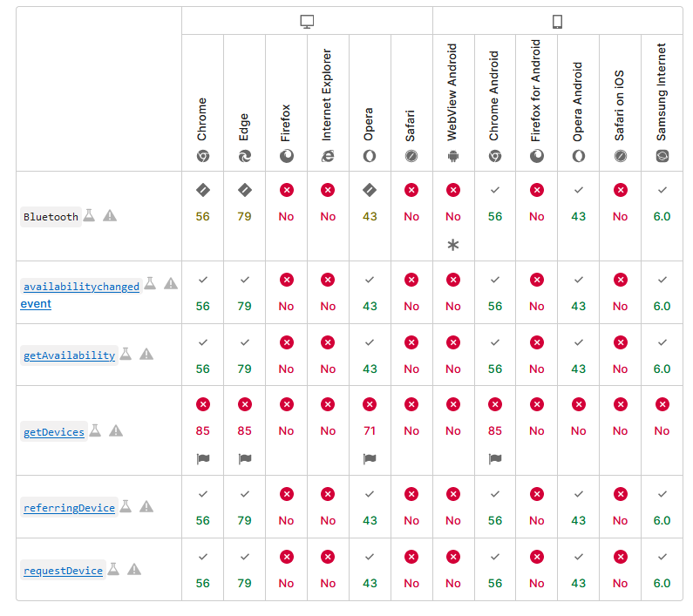Open the availabilitychanged event link

click(81, 287)
